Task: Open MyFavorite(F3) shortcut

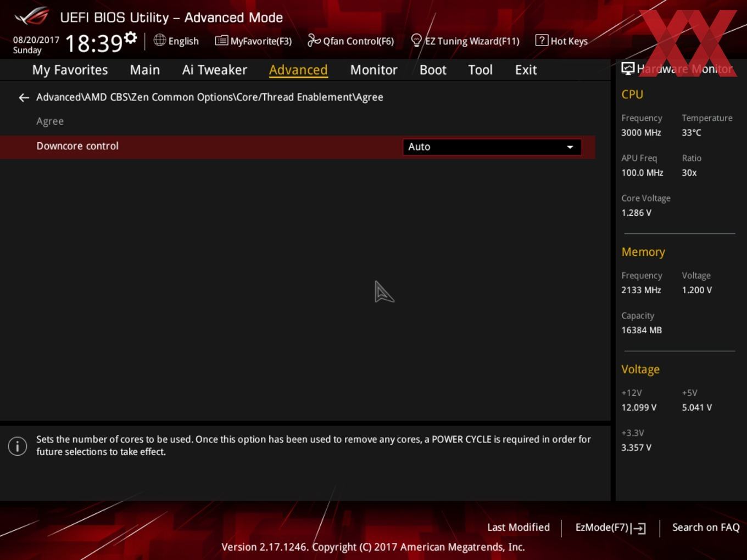Action: [x=261, y=41]
